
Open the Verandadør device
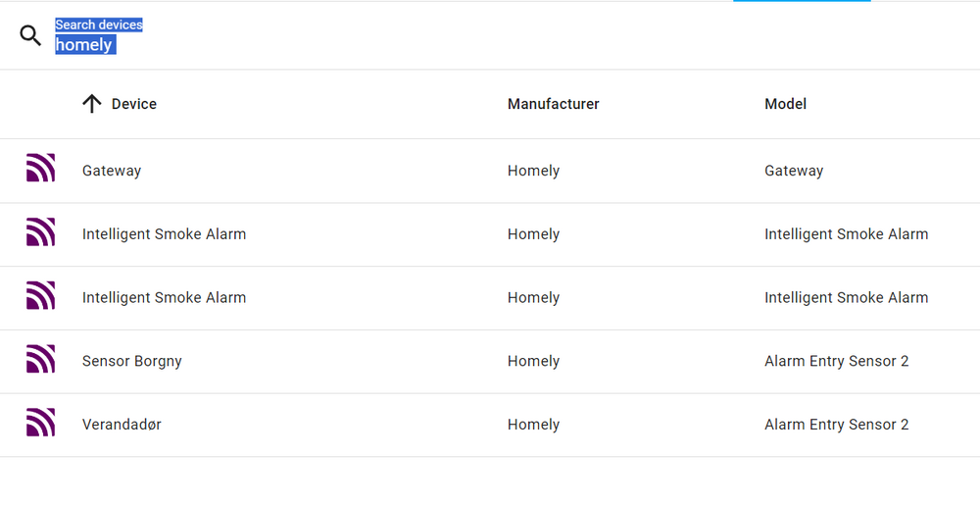click(x=122, y=425)
